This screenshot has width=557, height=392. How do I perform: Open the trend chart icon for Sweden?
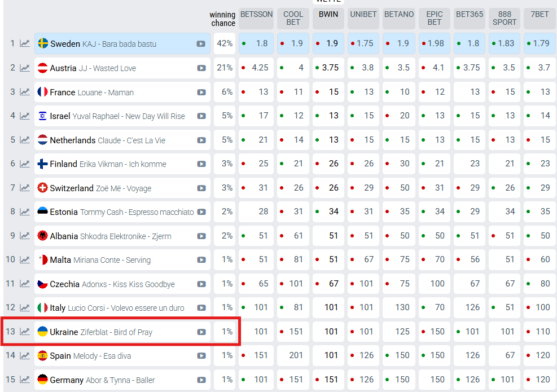(25, 43)
